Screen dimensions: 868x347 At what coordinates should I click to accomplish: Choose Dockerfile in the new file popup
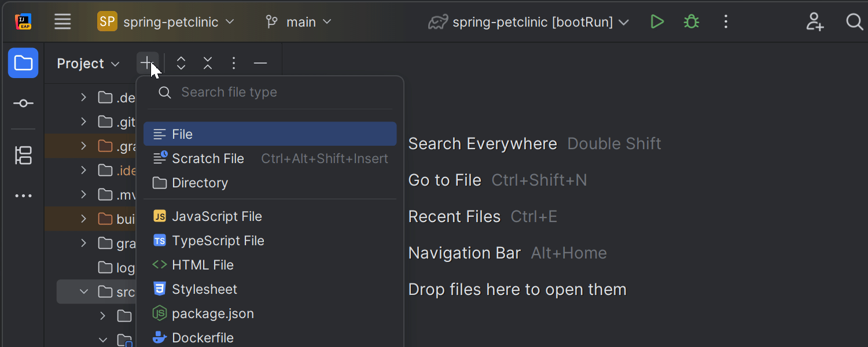(203, 338)
